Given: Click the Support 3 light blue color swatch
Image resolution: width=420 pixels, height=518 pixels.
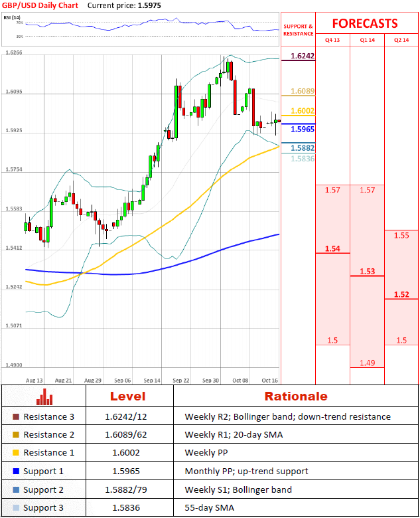Looking at the screenshot, I should pos(16,508).
